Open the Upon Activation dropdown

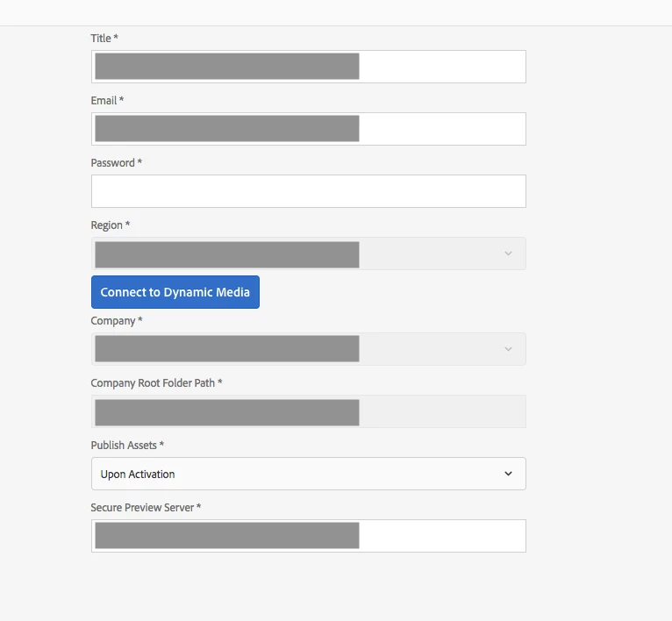(x=308, y=474)
